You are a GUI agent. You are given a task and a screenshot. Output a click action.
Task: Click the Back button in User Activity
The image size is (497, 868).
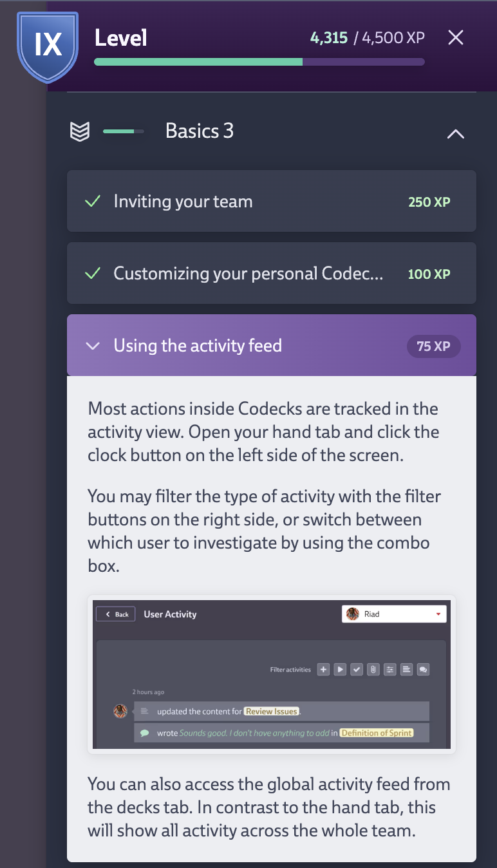click(x=115, y=614)
